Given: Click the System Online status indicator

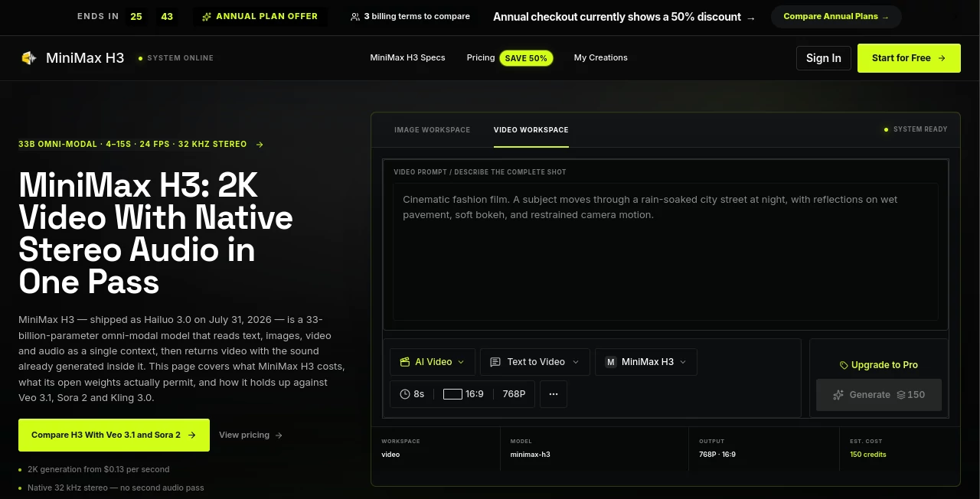Looking at the screenshot, I should point(176,58).
